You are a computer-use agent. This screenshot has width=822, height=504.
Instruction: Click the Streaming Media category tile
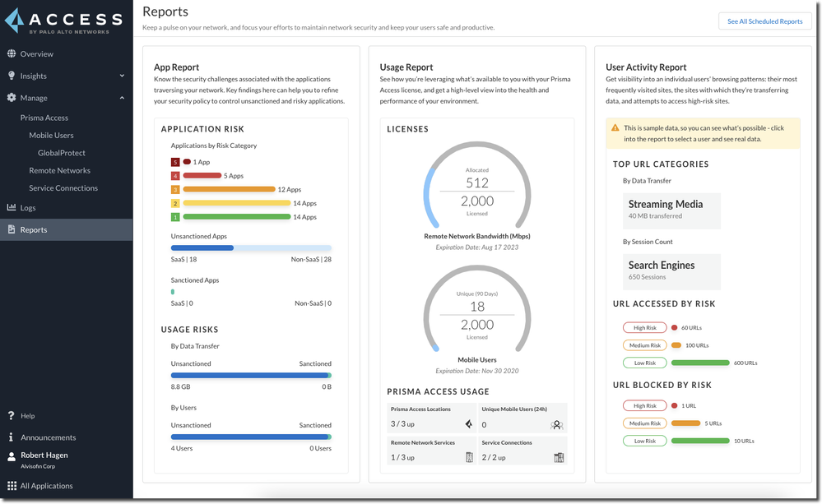point(671,210)
